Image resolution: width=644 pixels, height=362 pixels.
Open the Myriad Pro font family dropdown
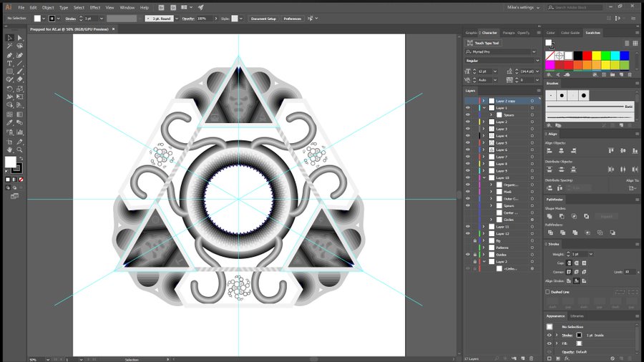click(x=534, y=52)
